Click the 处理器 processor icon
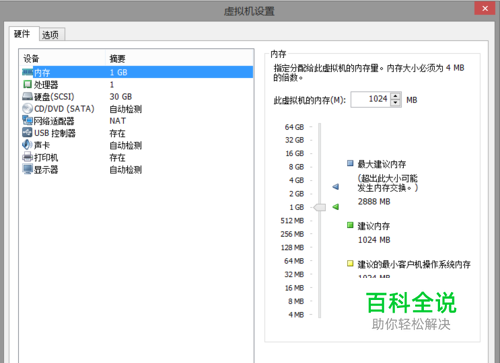 click(x=27, y=84)
